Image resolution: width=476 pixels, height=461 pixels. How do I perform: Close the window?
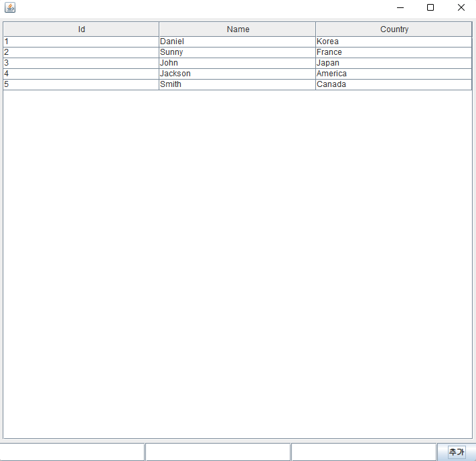pos(461,7)
